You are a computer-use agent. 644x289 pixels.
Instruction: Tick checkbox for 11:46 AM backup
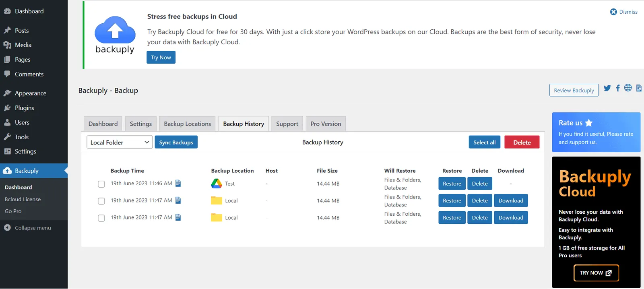tap(101, 184)
